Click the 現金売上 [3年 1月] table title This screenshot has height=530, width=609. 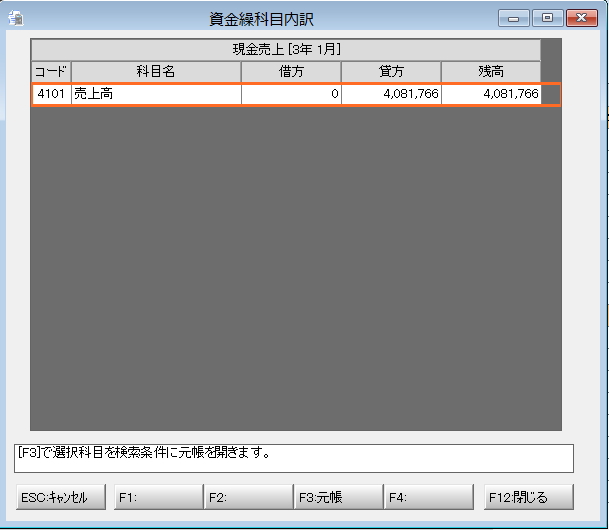286,50
